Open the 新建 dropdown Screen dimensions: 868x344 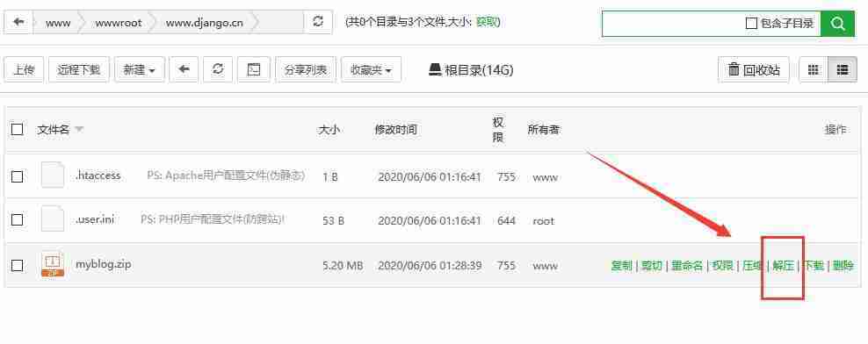(140, 69)
